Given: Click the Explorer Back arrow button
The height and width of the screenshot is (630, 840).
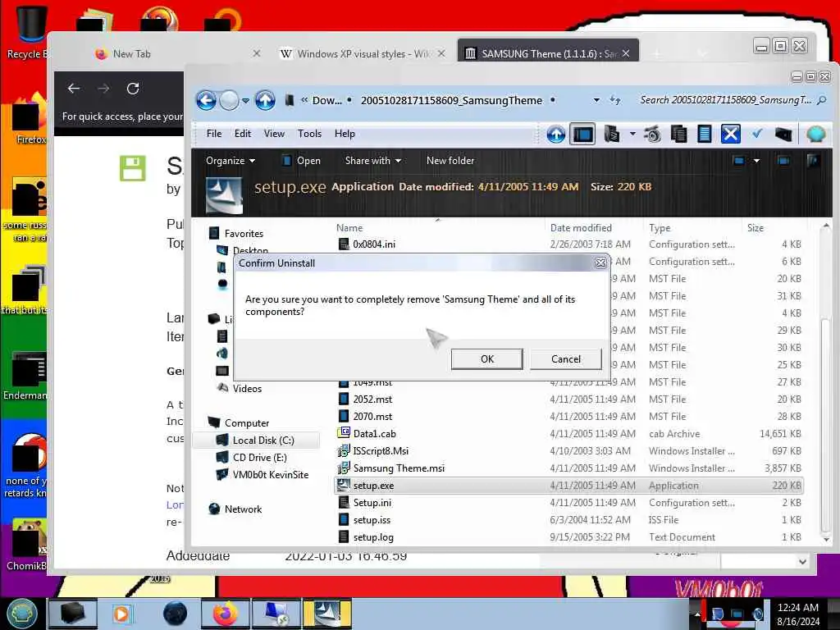Looking at the screenshot, I should tap(206, 100).
